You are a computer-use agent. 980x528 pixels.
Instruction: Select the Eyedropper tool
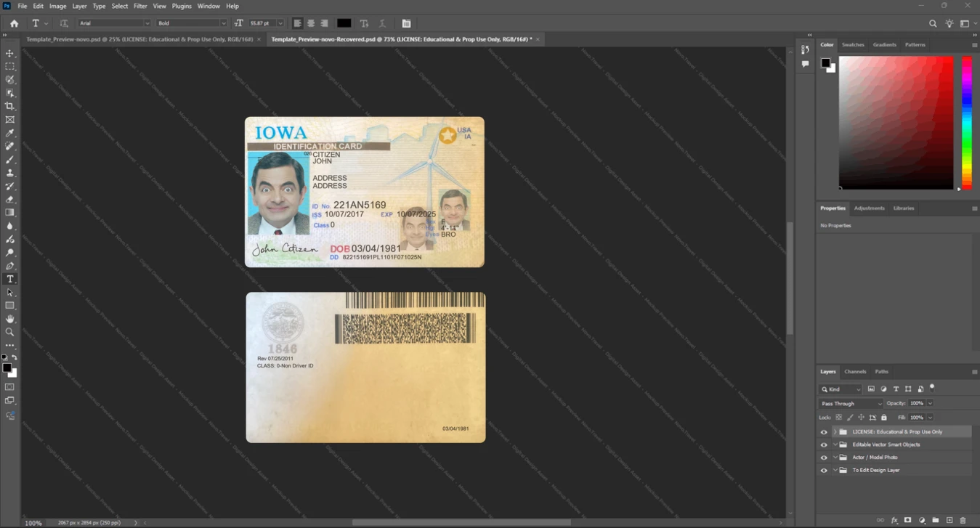(x=10, y=133)
